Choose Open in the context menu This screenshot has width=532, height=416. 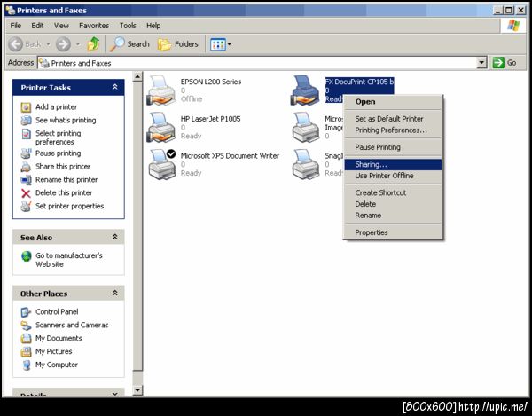pyautogui.click(x=393, y=102)
